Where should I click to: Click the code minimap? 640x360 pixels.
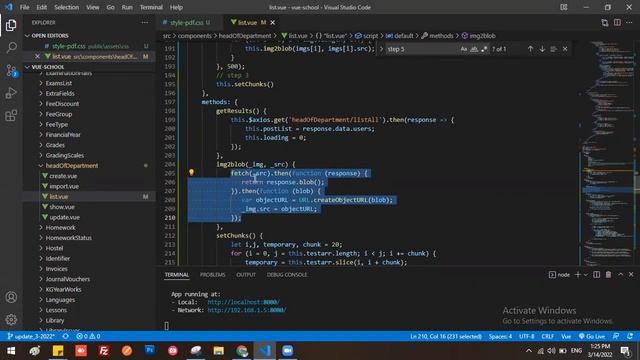pyautogui.click(x=607, y=153)
